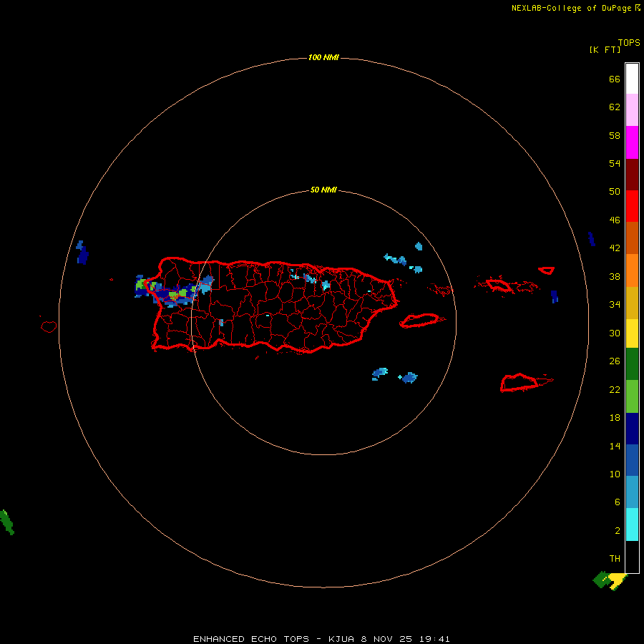The height and width of the screenshot is (644, 644).
Task: Click the small light blue echo northeast of Puerto Rico
Action: pos(419,246)
